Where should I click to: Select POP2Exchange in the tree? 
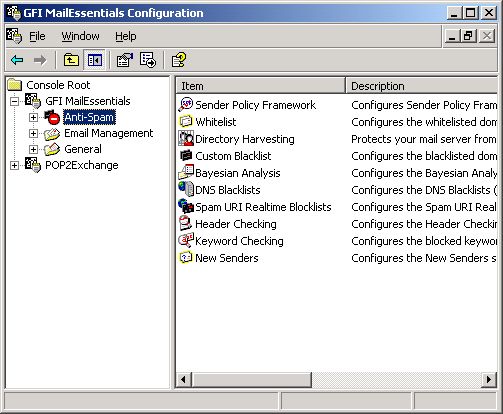pyautogui.click(x=82, y=165)
